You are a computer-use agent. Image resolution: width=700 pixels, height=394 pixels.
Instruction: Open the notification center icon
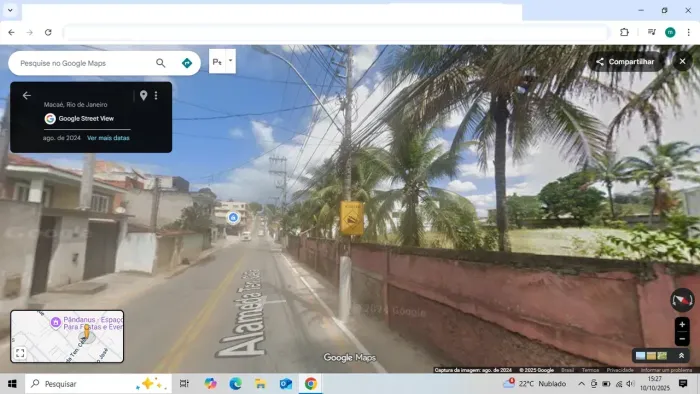point(683,384)
